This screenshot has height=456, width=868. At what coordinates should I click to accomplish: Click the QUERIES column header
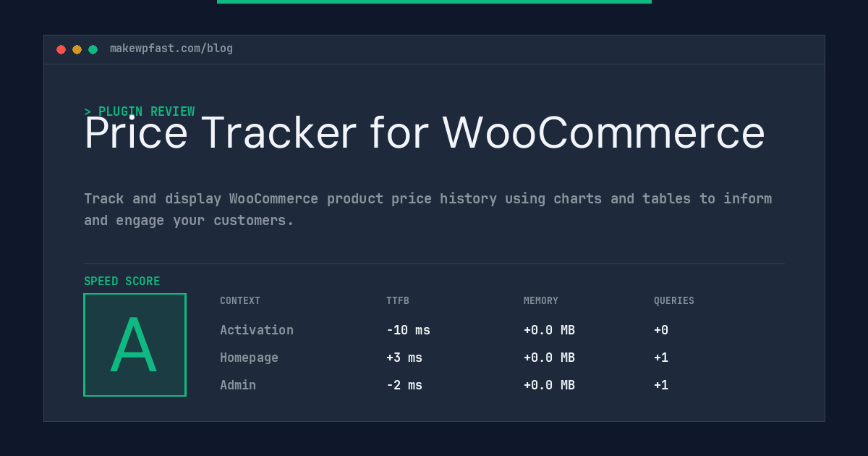point(674,301)
